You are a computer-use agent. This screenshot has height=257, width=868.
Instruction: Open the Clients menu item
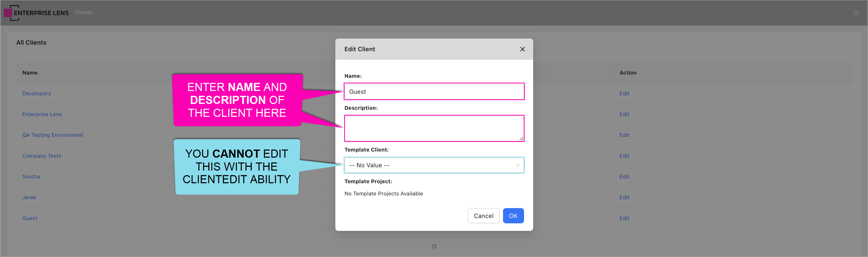pos(83,12)
